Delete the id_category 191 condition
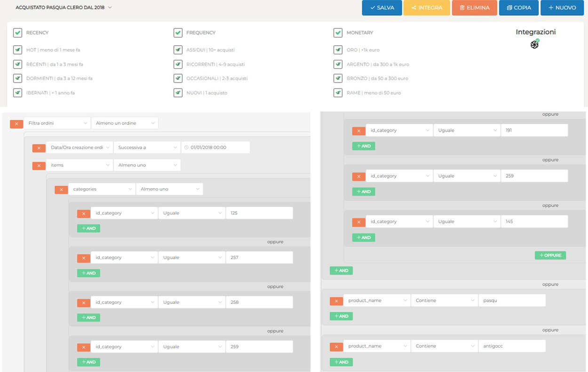Viewport: 588px width, 372px height. (x=359, y=131)
